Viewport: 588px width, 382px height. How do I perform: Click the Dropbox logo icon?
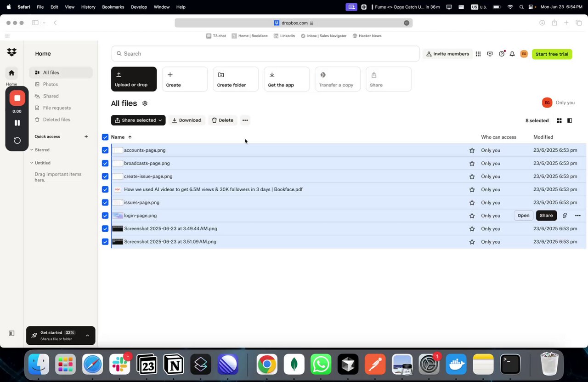[11, 52]
